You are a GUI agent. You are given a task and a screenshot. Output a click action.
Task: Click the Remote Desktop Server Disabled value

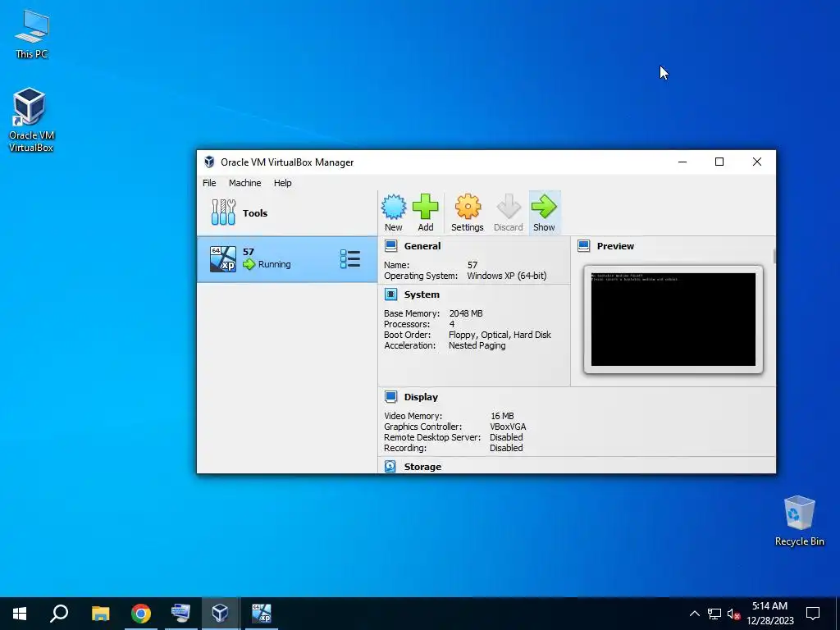[506, 438]
